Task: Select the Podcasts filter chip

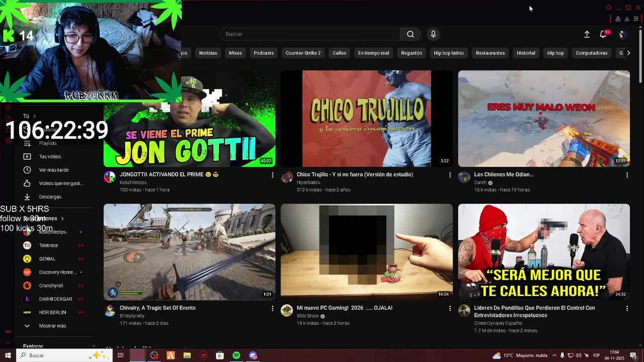Action: (264, 53)
